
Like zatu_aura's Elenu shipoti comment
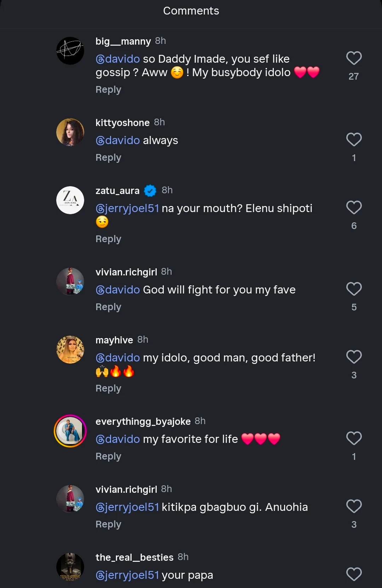(354, 208)
